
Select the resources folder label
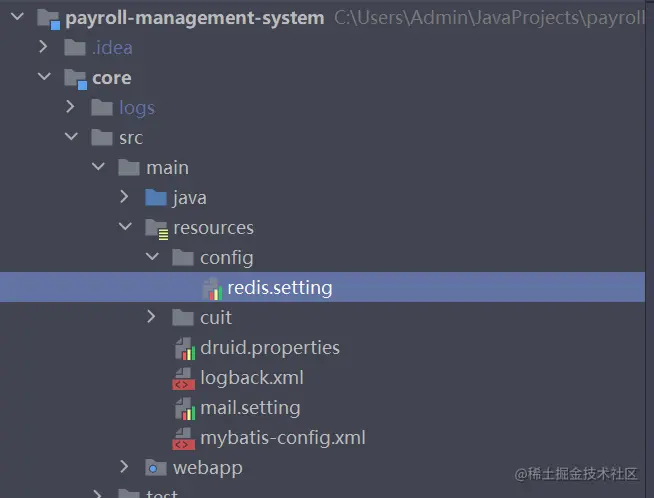tap(214, 228)
